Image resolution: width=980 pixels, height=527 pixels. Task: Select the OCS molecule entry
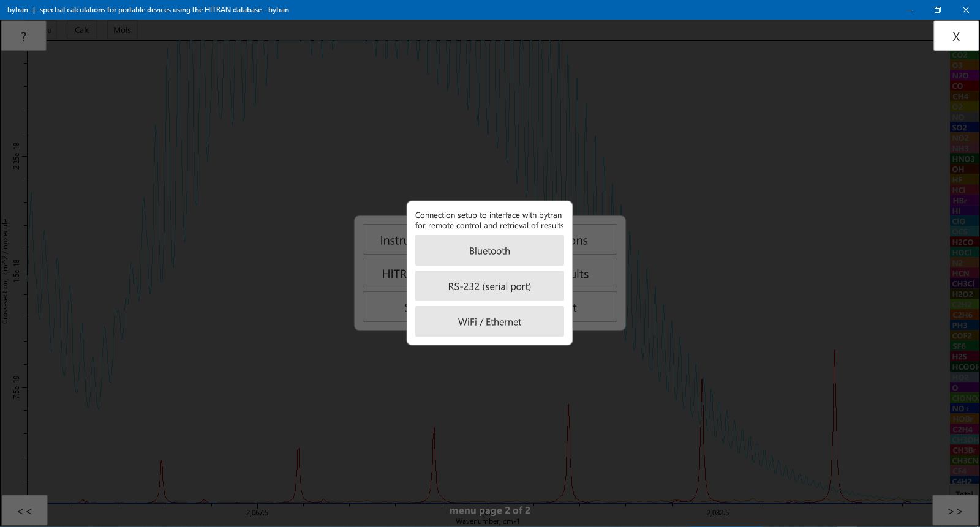(x=964, y=232)
